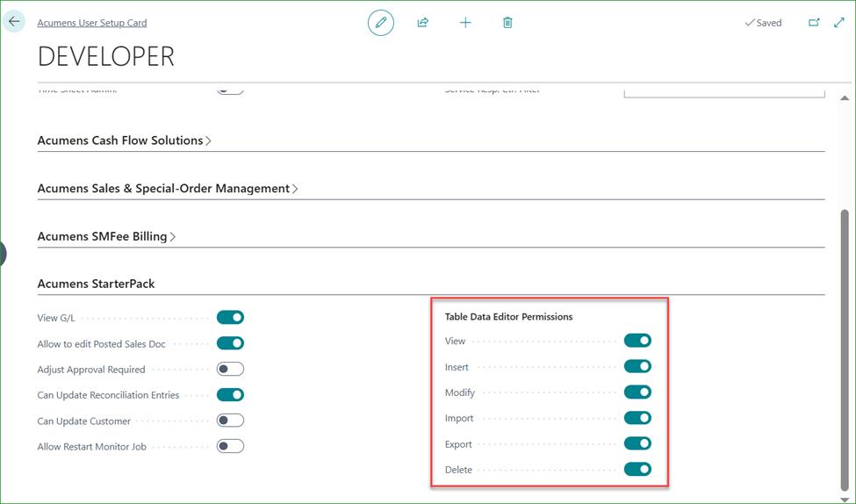Click the DEVELOPER page title

point(106,56)
